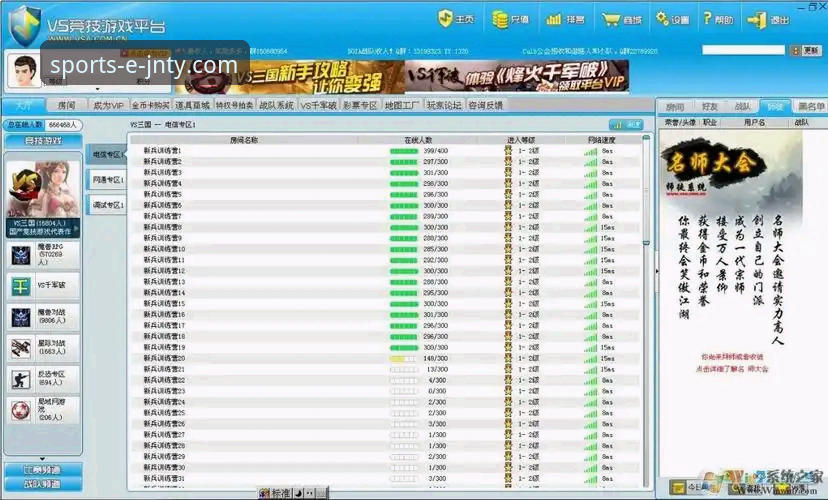Click the 退出 exit door icon
828x500 pixels.
tap(756, 20)
